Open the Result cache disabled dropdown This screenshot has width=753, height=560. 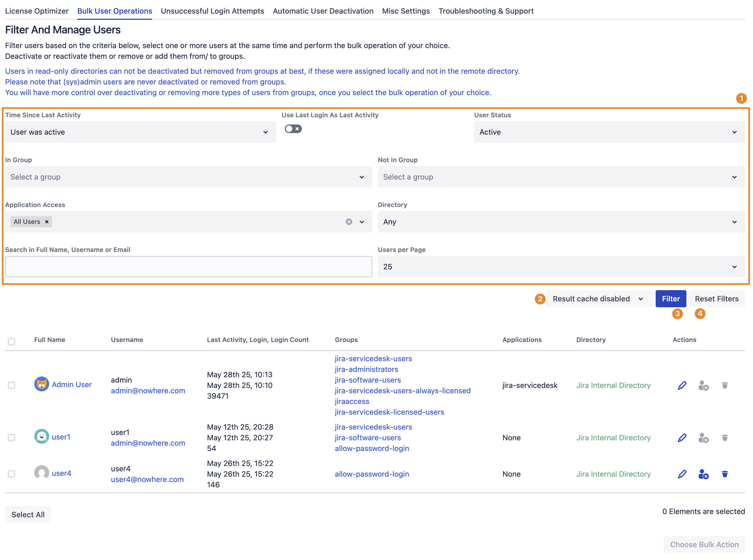[599, 299]
